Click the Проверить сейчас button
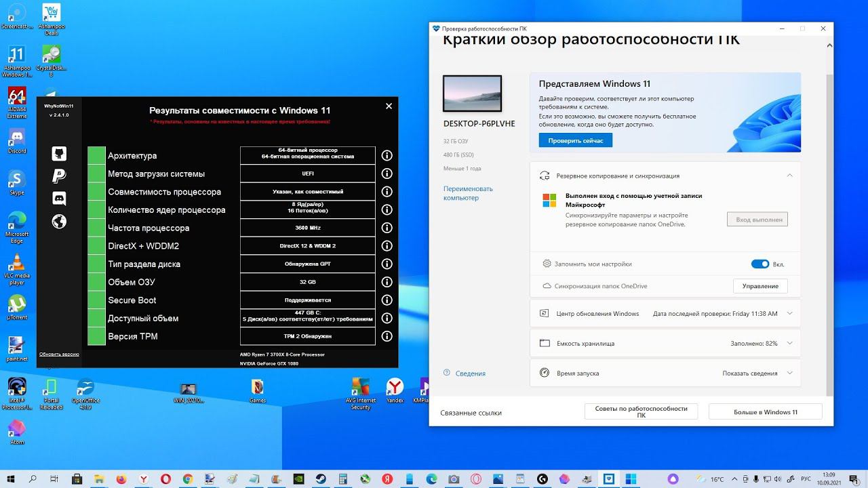Screen dimensions: 868x488 [x=576, y=140]
